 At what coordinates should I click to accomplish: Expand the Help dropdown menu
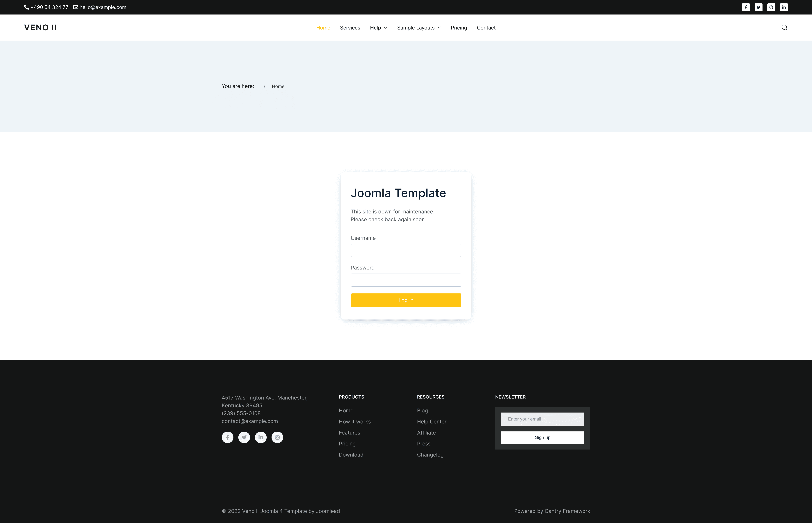(x=378, y=27)
